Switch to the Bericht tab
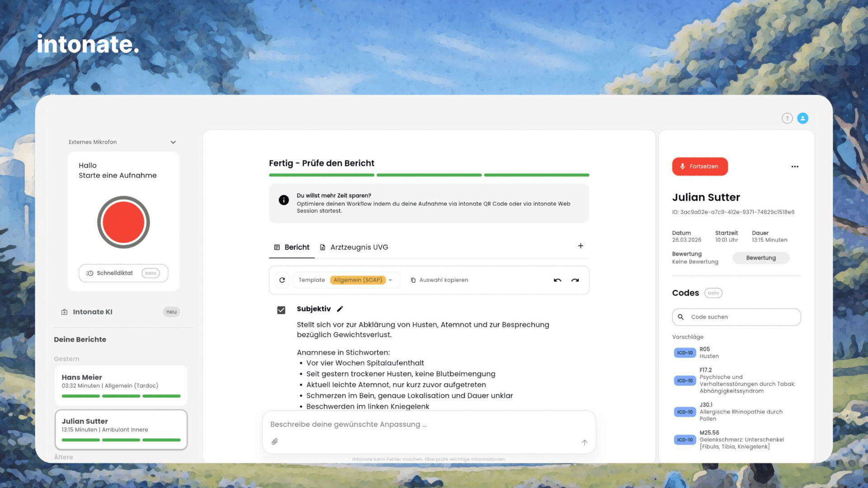868x488 pixels. click(x=292, y=247)
